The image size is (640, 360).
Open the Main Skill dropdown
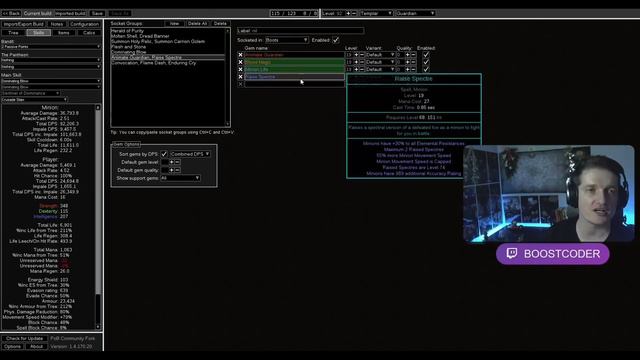click(x=51, y=81)
